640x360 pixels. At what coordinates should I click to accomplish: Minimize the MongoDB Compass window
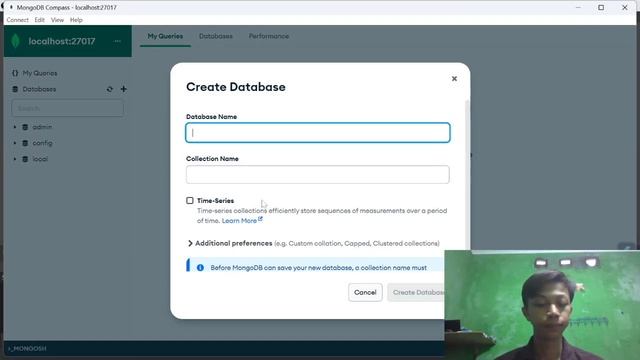coord(578,7)
